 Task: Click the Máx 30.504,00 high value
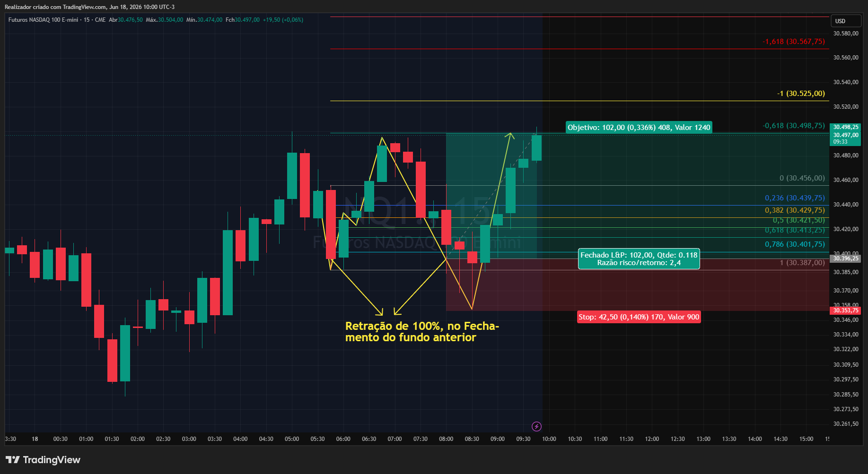(164, 20)
